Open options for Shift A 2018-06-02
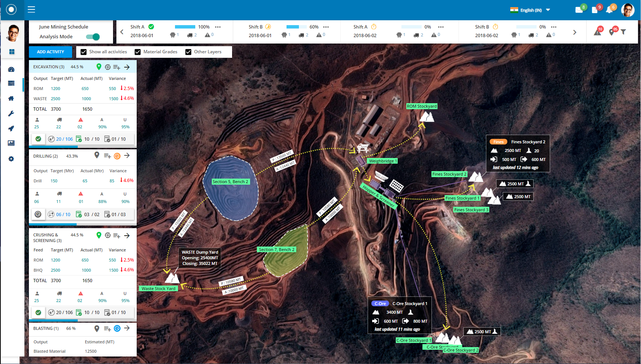The height and width of the screenshot is (364, 641). 441,27
